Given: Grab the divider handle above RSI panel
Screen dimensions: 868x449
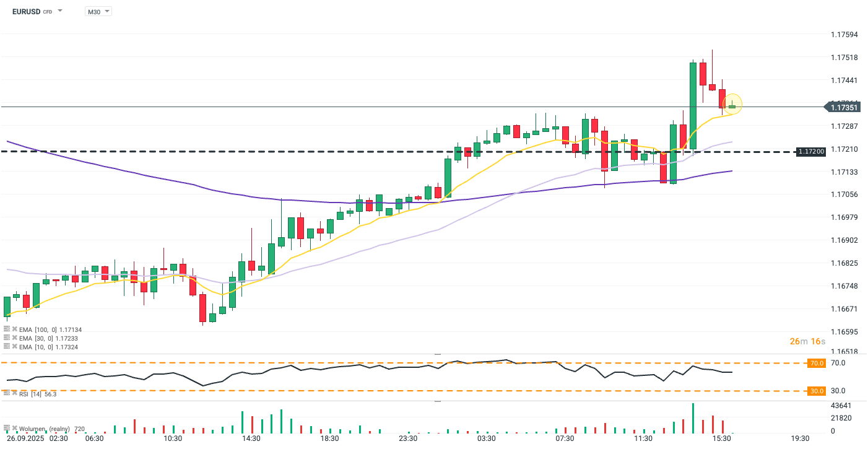Looking at the screenshot, I should point(438,355).
